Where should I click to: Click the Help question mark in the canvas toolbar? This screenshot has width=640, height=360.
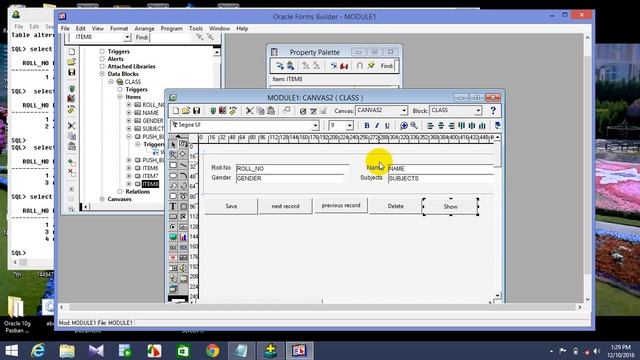pyautogui.click(x=493, y=110)
